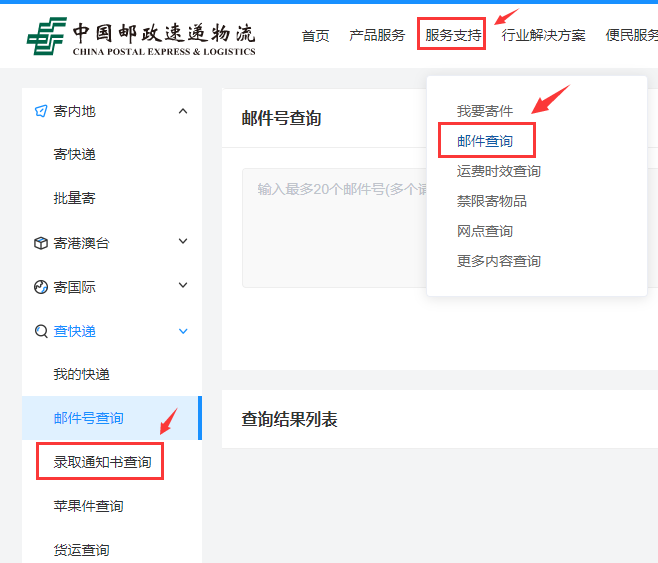Click the 寄内地 send icon

(x=41, y=111)
